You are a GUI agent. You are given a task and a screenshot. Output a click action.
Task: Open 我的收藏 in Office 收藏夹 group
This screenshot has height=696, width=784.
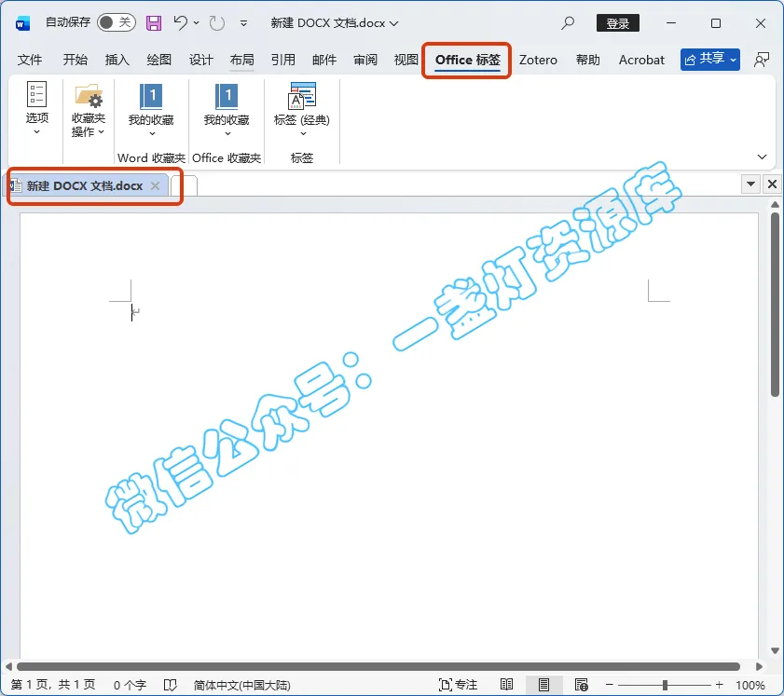tap(227, 109)
